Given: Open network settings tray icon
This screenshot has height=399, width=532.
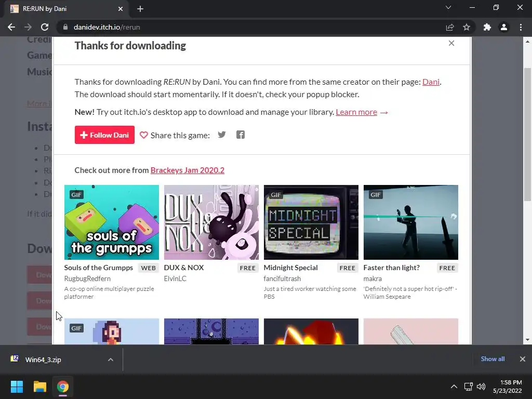Looking at the screenshot, I should coord(469,387).
